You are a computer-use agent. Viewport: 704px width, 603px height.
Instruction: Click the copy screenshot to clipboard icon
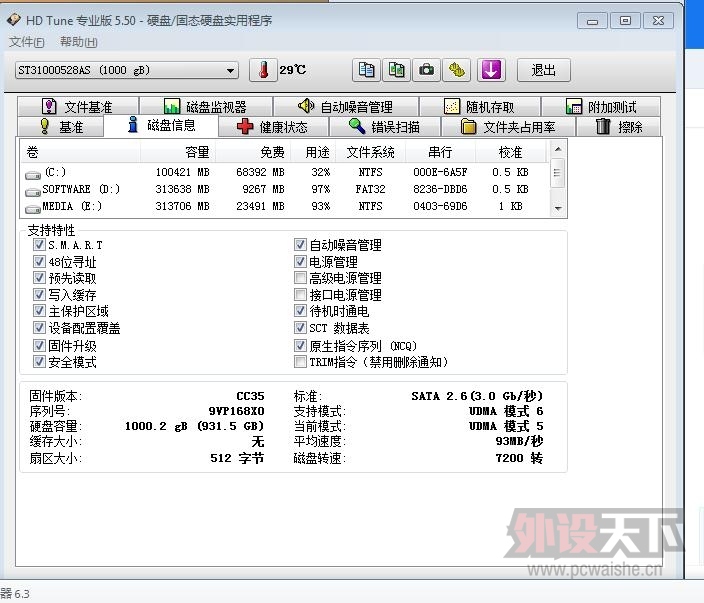tap(396, 70)
